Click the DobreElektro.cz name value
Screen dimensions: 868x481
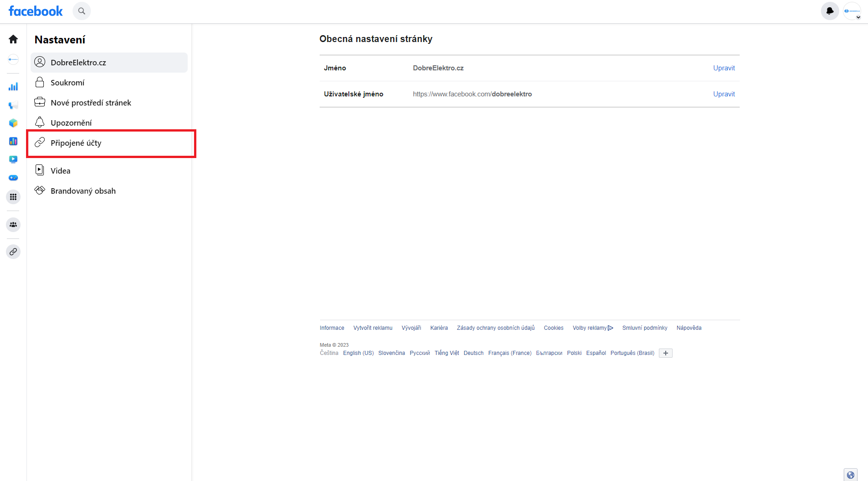tap(438, 68)
